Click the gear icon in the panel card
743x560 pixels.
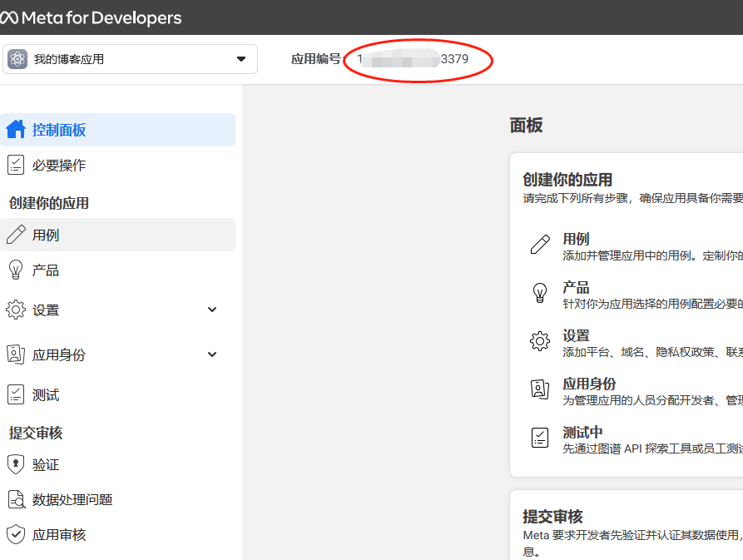(x=540, y=341)
